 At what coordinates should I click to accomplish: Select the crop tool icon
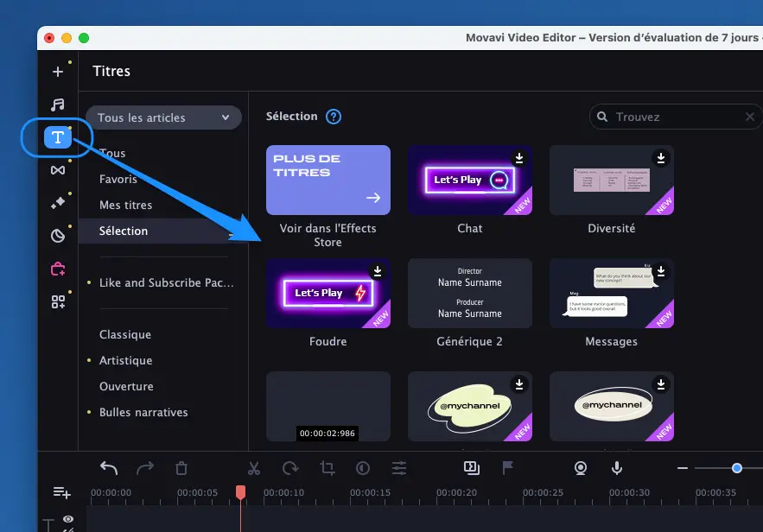[327, 468]
